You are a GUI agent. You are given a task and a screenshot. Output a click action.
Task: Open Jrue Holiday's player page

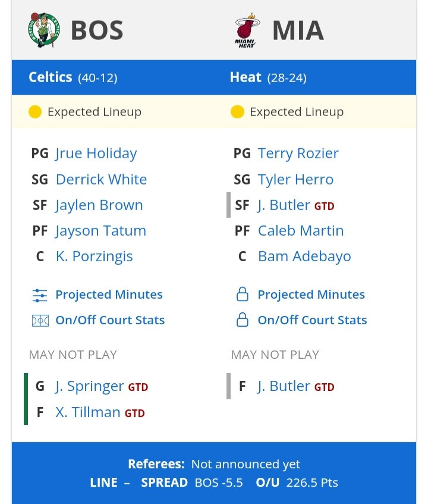96,154
